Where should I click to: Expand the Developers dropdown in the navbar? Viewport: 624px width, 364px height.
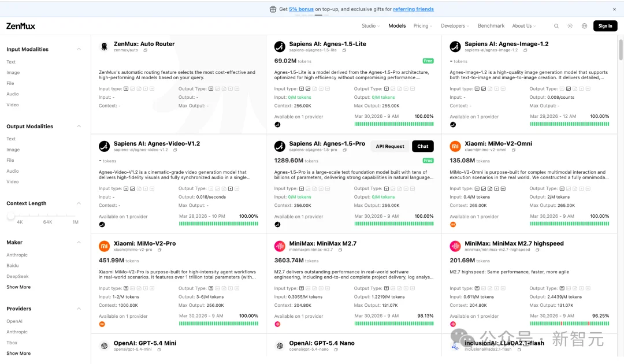click(x=455, y=26)
